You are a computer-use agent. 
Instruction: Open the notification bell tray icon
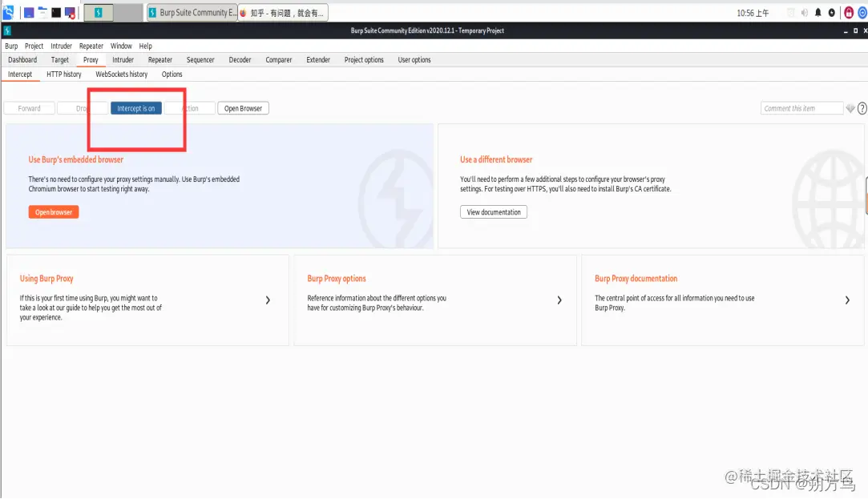[x=818, y=13]
